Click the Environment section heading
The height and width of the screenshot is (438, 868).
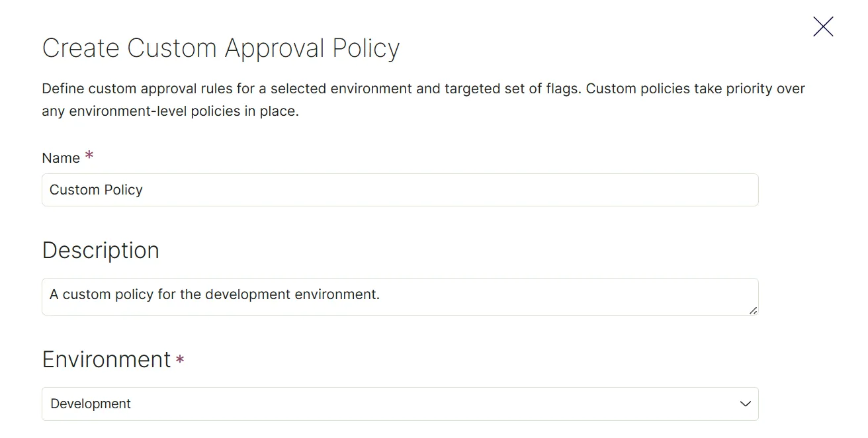click(x=107, y=359)
